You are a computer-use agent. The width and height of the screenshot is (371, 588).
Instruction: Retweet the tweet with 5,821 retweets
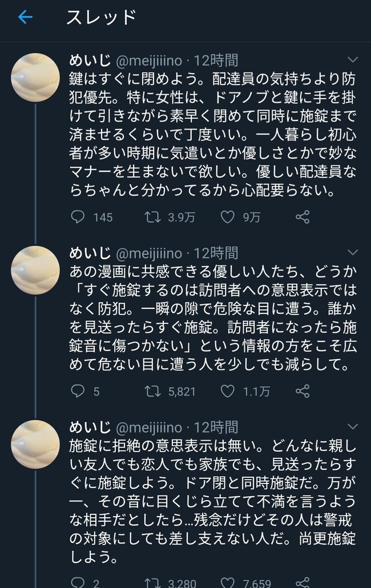(x=151, y=391)
